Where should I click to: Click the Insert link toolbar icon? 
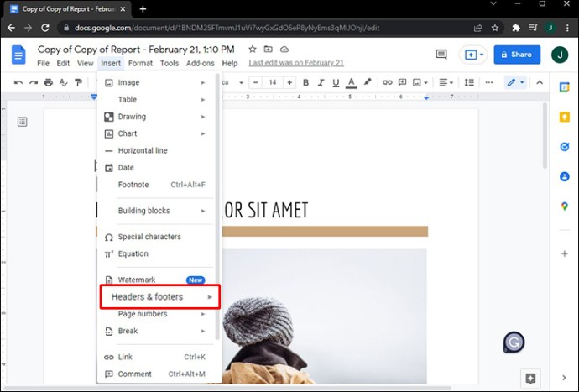(x=388, y=82)
